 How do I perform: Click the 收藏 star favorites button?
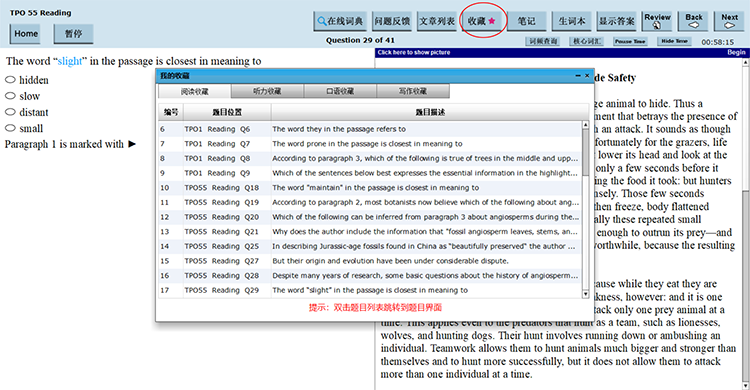[482, 21]
